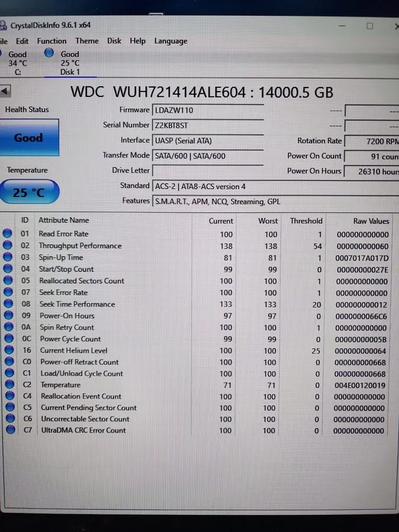Viewport: 399px width, 532px height.
Task: Maximize the CrystalDiskInfo window
Action: click(x=370, y=26)
